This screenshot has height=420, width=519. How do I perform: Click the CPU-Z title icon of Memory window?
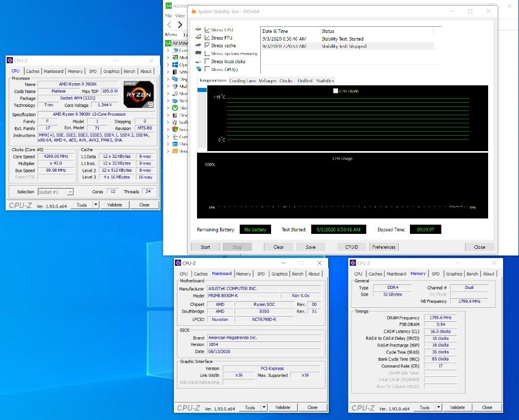pyautogui.click(x=353, y=263)
